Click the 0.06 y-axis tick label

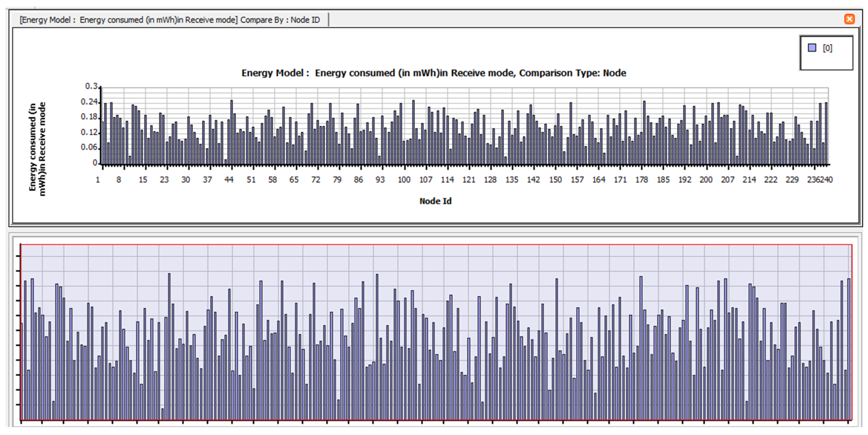(x=89, y=147)
